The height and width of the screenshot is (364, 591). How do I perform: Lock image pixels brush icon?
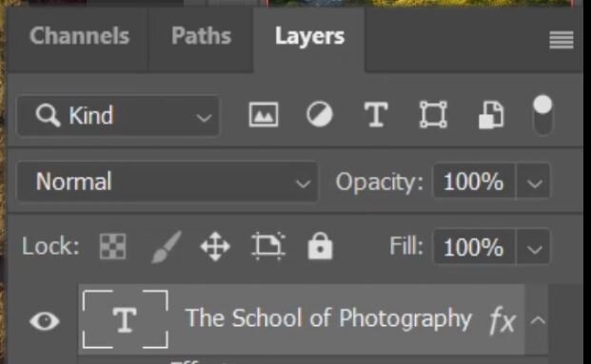pos(167,246)
